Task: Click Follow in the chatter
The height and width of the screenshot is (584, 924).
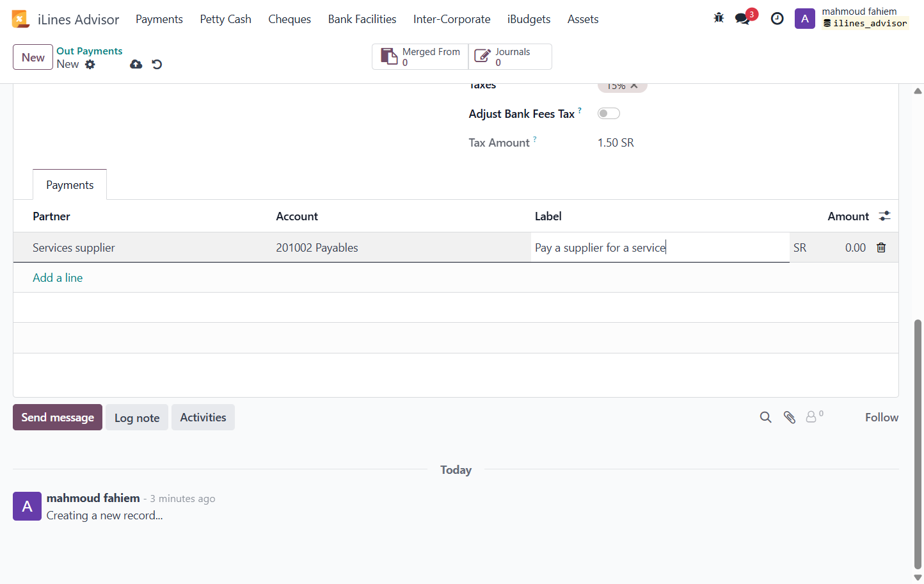Action: [x=882, y=418]
